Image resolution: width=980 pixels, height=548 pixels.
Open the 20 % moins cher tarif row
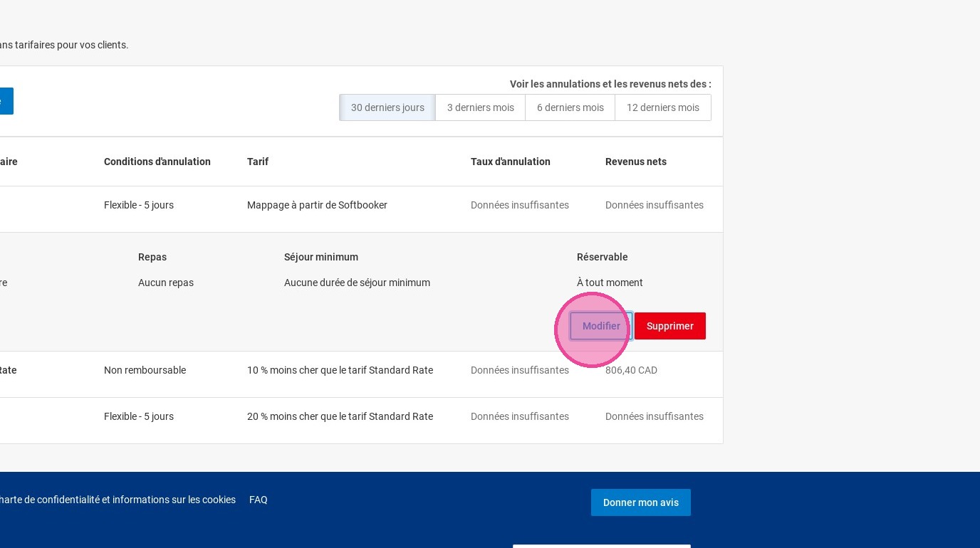coord(361,421)
